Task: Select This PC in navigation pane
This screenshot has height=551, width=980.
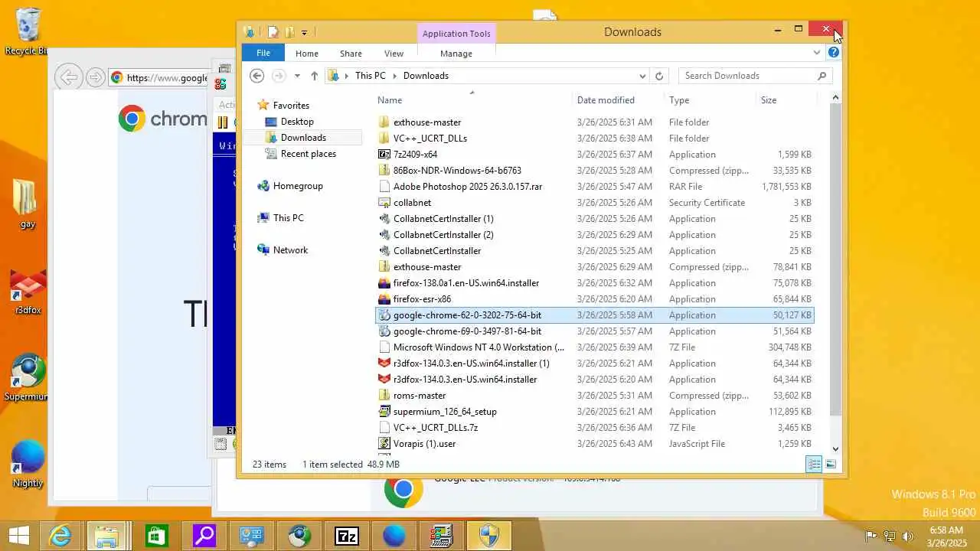Action: [x=288, y=218]
